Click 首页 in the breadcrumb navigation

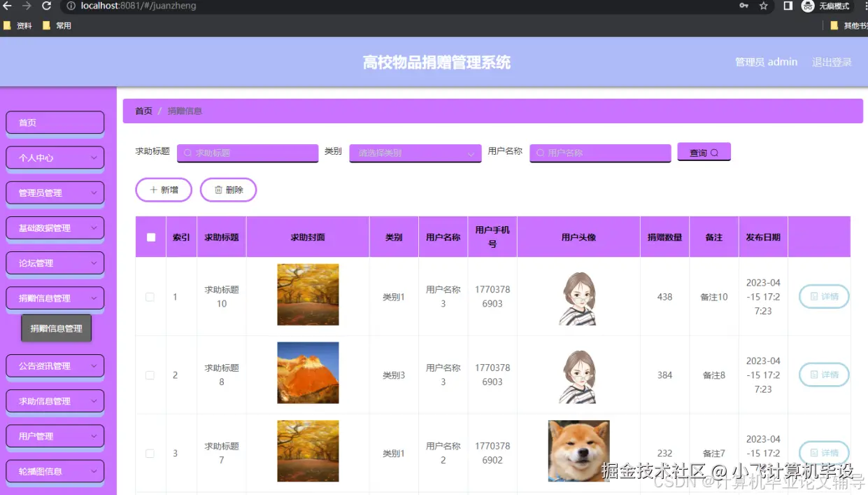[x=143, y=110]
